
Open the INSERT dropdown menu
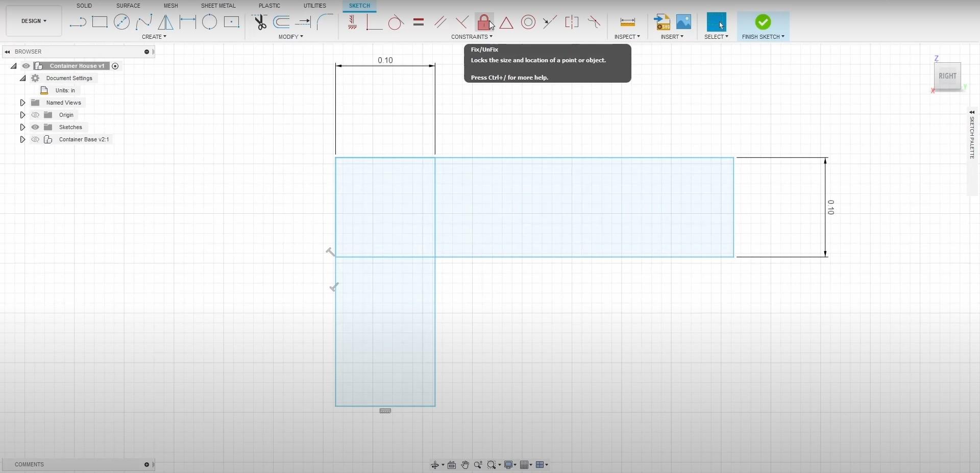coord(672,37)
